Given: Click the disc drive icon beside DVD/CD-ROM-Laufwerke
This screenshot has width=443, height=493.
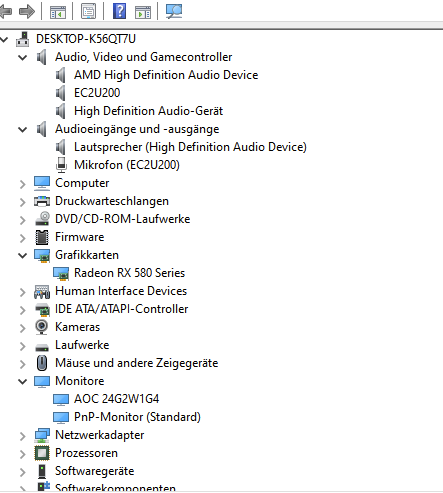Looking at the screenshot, I should pyautogui.click(x=42, y=219).
